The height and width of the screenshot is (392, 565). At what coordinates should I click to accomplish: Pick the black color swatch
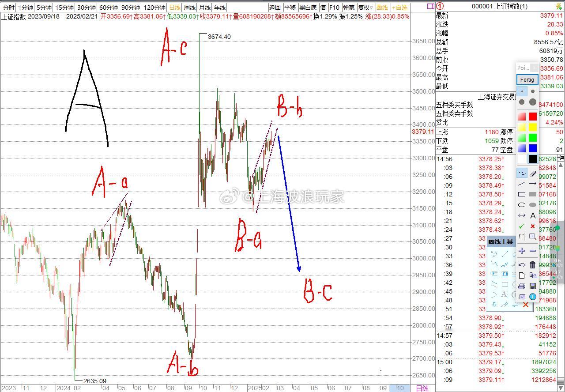tap(533, 159)
